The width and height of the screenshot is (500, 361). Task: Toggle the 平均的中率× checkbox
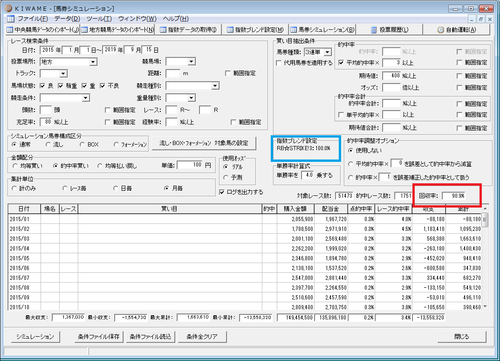coord(341,62)
